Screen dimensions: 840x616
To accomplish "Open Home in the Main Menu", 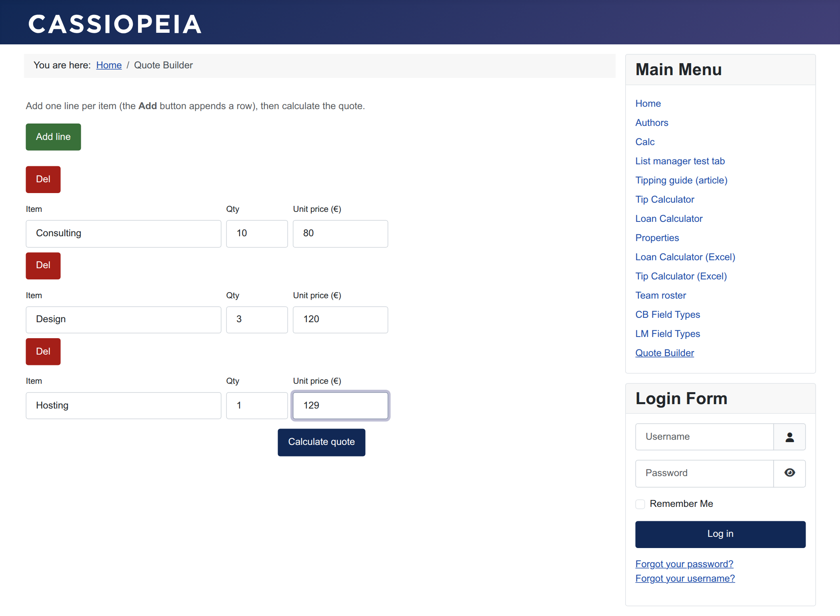I will point(648,104).
